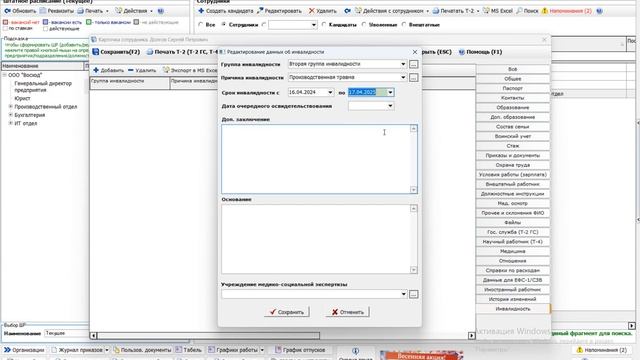Open Реквизиты in staffing toolbar
The image size is (640, 360).
click(x=57, y=11)
